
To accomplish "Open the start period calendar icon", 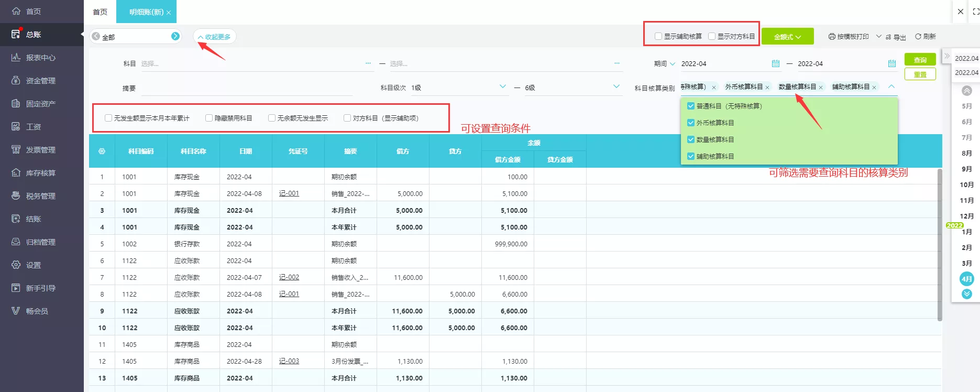I will pyautogui.click(x=776, y=63).
